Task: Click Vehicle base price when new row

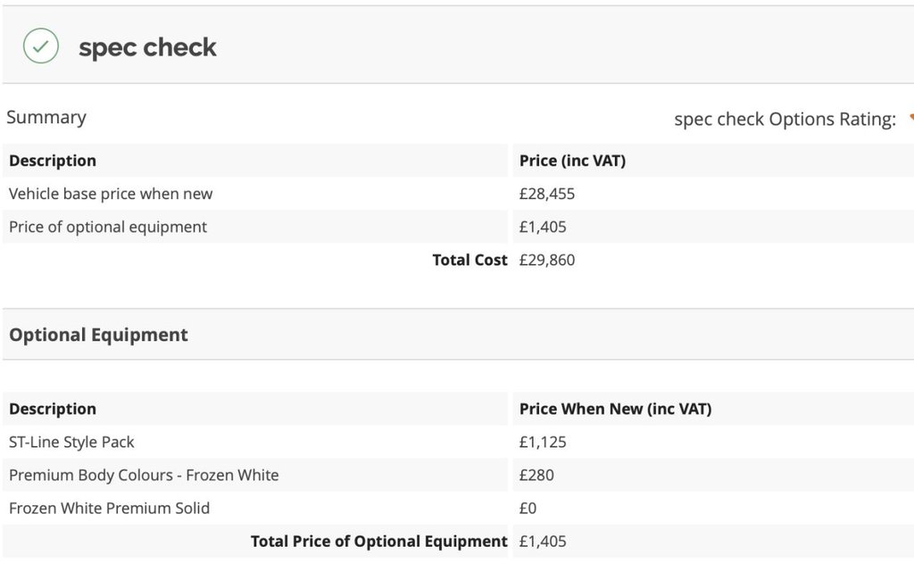Action: pos(111,194)
